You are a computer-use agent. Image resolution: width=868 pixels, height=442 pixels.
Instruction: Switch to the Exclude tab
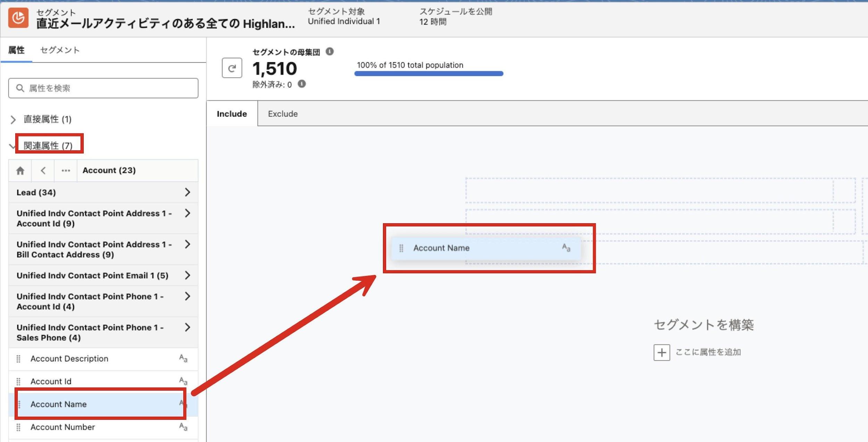click(x=283, y=114)
